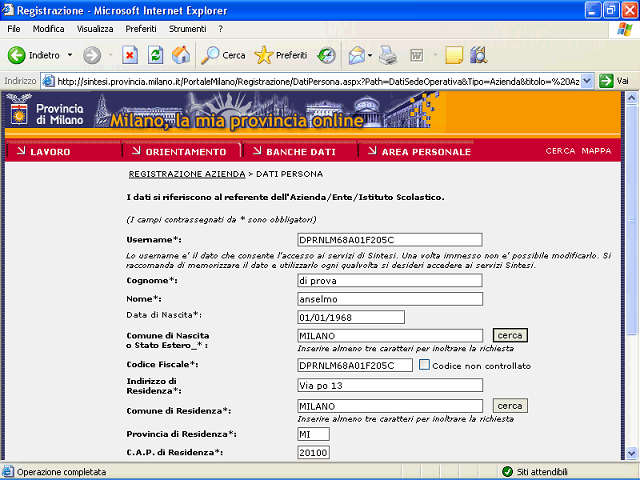Stop page loading with the red X icon

[x=130, y=55]
